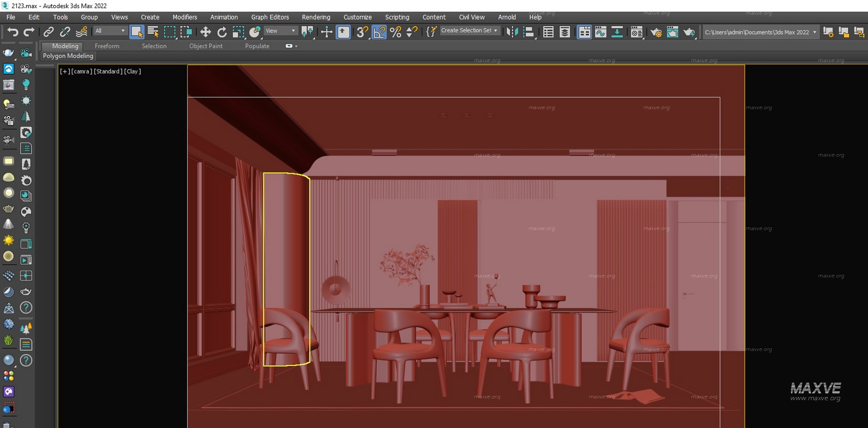Switch to the Freeform ribbon tab
The image size is (868, 428).
pyautogui.click(x=107, y=46)
